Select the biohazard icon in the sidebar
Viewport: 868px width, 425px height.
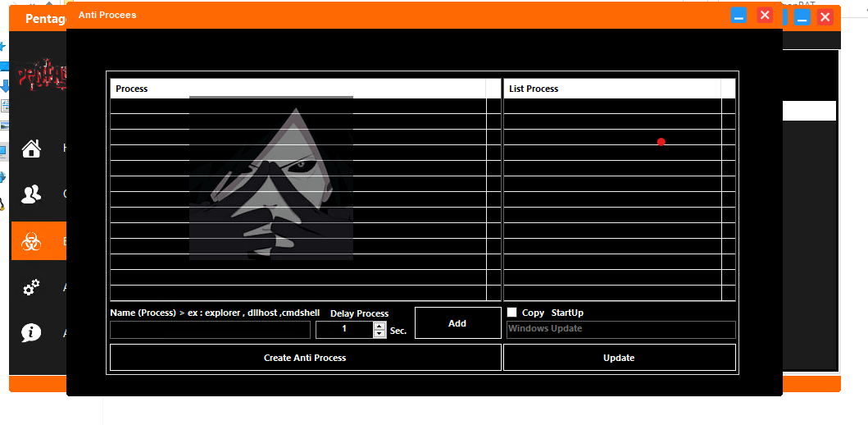(31, 241)
